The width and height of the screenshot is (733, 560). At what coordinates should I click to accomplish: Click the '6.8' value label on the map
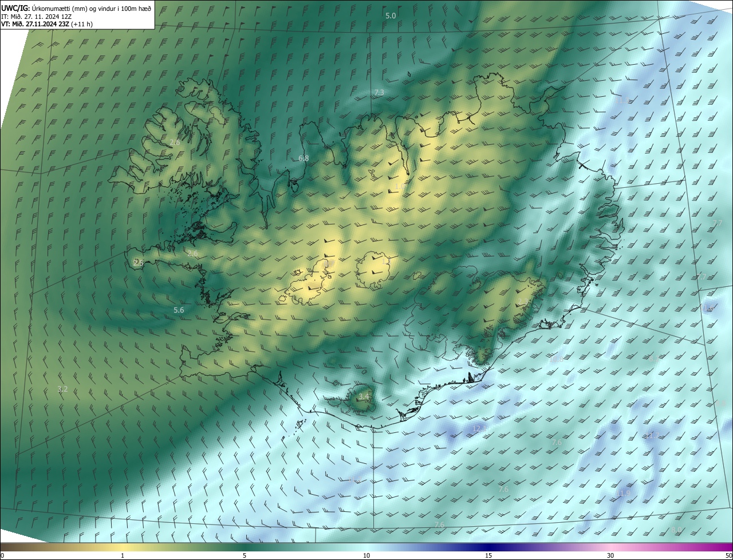(304, 158)
